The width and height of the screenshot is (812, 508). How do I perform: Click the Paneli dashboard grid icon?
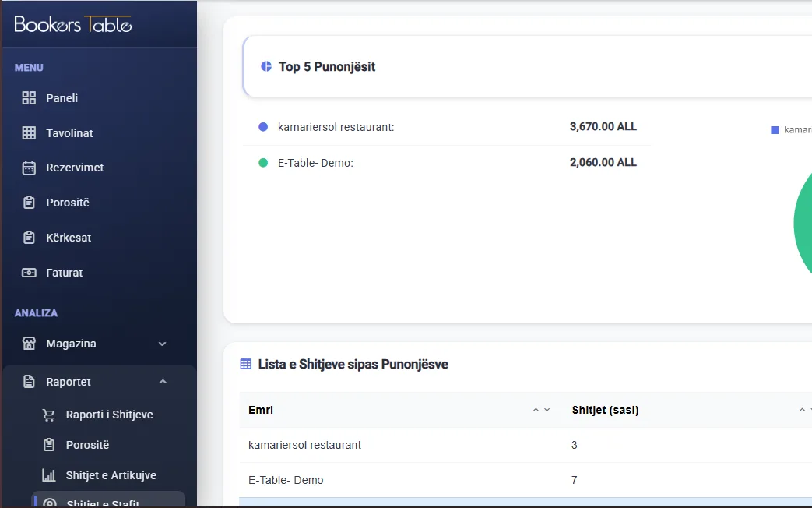point(29,98)
